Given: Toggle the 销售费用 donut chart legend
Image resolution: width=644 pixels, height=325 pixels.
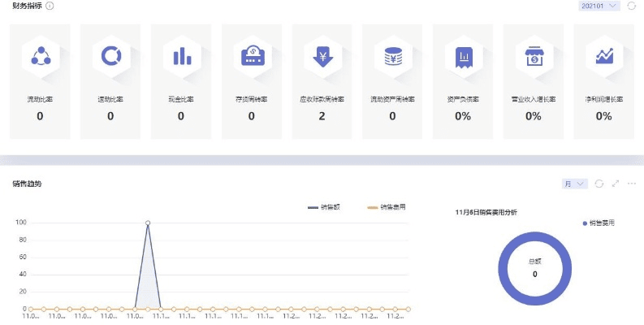Looking at the screenshot, I should tap(598, 223).
